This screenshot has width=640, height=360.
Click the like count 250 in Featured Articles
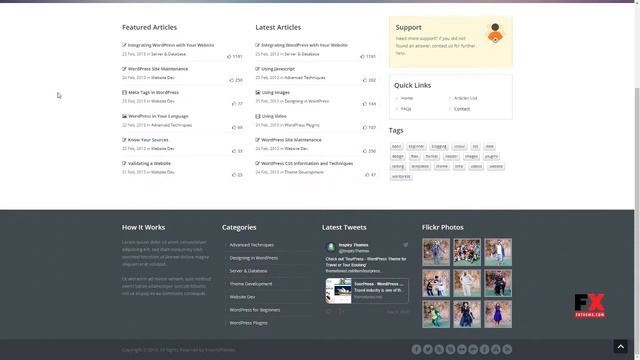[236, 80]
